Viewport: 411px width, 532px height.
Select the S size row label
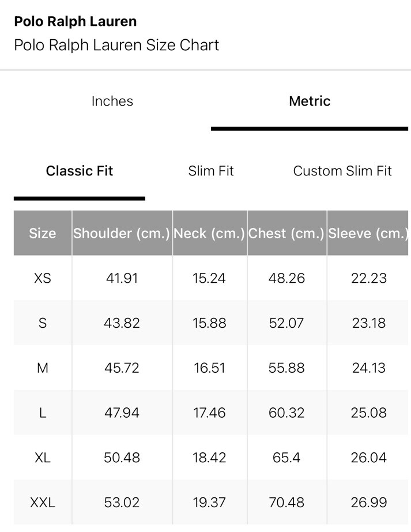point(43,323)
